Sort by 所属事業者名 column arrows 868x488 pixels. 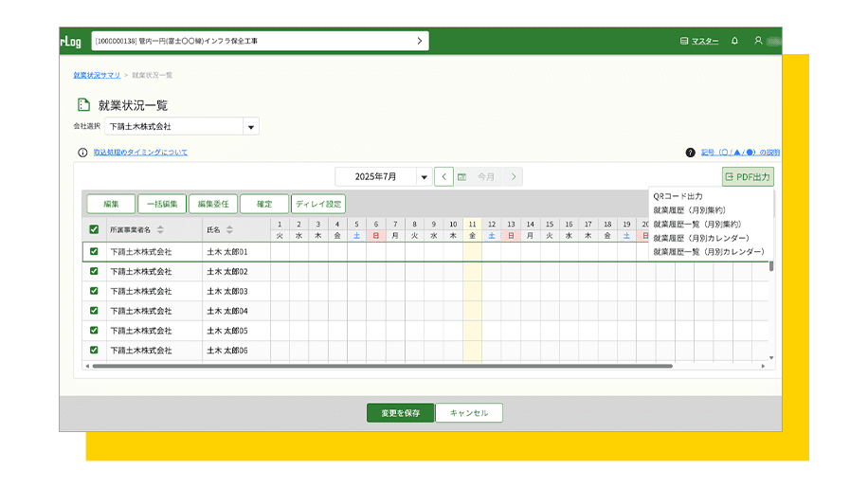[160, 230]
